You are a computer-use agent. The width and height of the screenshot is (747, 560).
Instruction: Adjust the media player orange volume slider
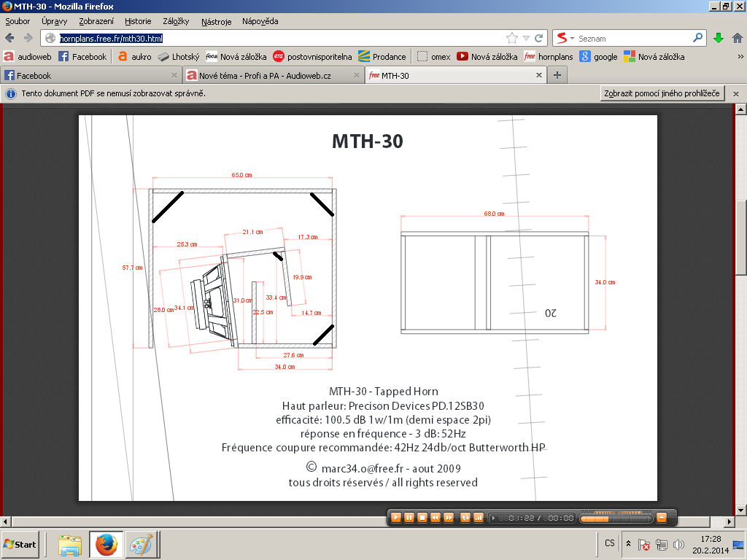[616, 518]
